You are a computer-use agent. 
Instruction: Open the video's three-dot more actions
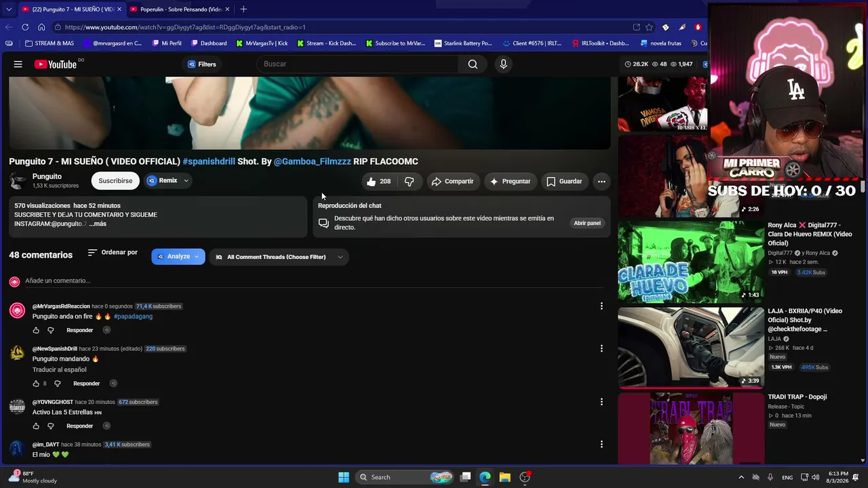[601, 182]
